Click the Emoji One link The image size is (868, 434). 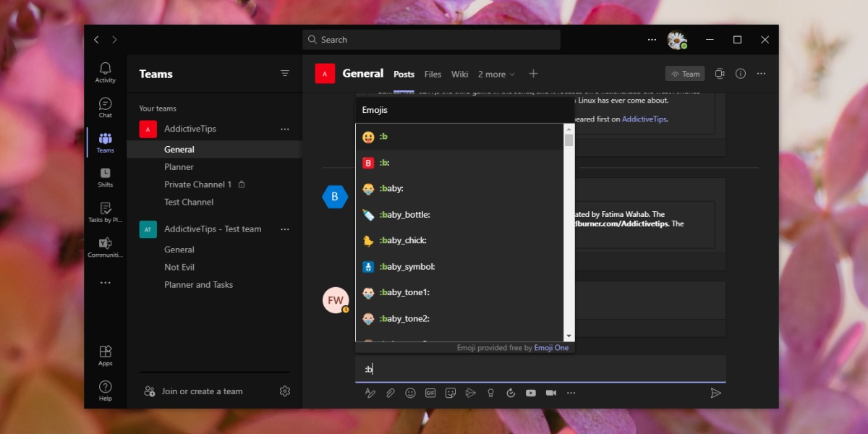551,348
